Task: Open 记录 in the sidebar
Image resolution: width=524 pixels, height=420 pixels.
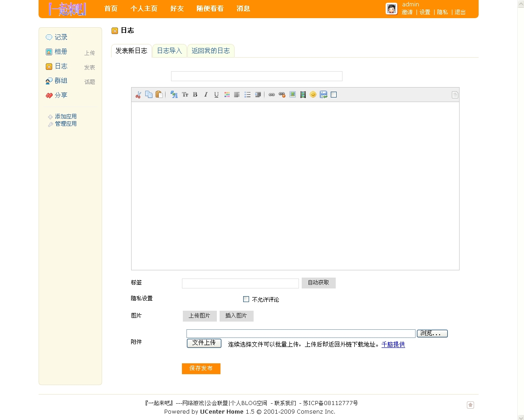Action: point(61,37)
